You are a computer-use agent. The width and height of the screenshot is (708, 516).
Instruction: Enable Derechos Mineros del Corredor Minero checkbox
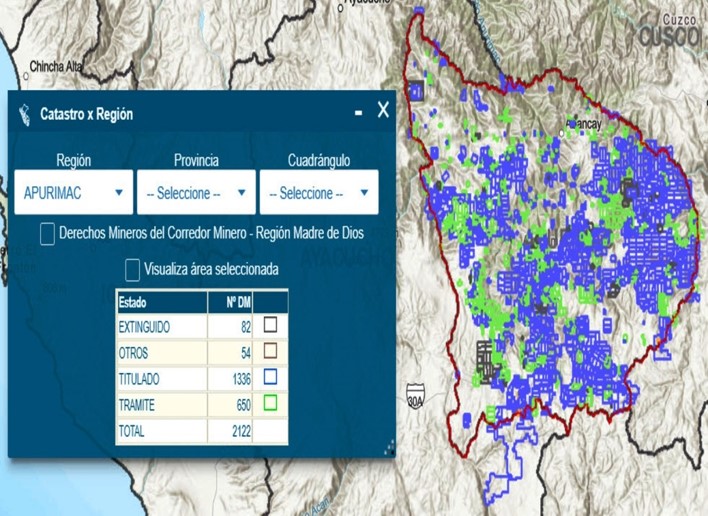47,233
